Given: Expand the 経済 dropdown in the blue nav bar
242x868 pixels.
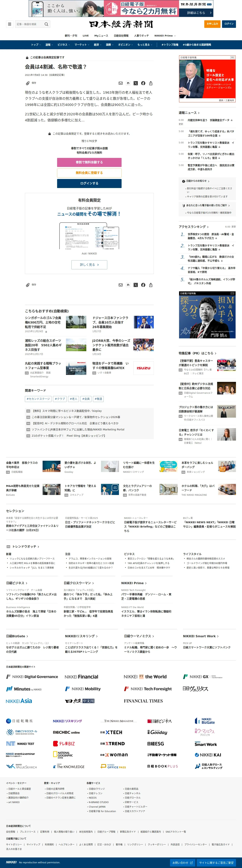Looking at the screenshot, I should 98,44.
